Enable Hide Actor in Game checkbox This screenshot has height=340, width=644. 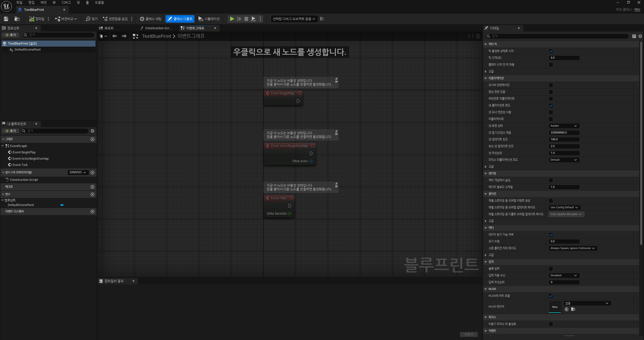pos(551,180)
